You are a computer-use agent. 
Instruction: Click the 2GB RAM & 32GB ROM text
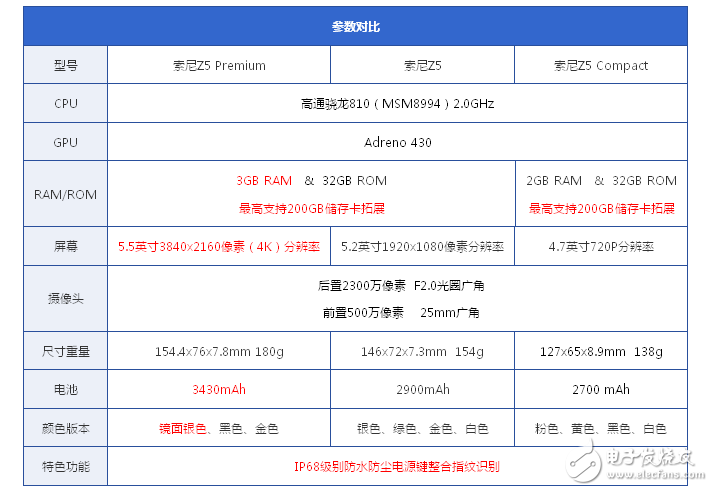pyautogui.click(x=601, y=180)
